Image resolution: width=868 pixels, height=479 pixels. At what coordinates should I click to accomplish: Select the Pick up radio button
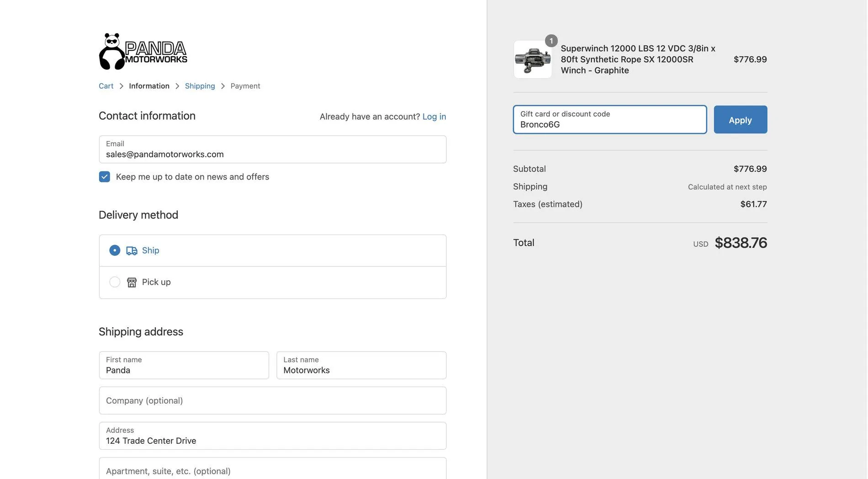click(115, 282)
